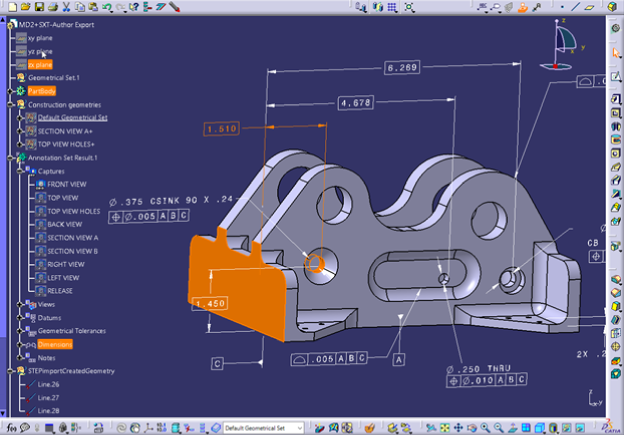The height and width of the screenshot is (435, 624).
Task: Select the highlighted Dimensions tree item
Action: click(x=55, y=344)
